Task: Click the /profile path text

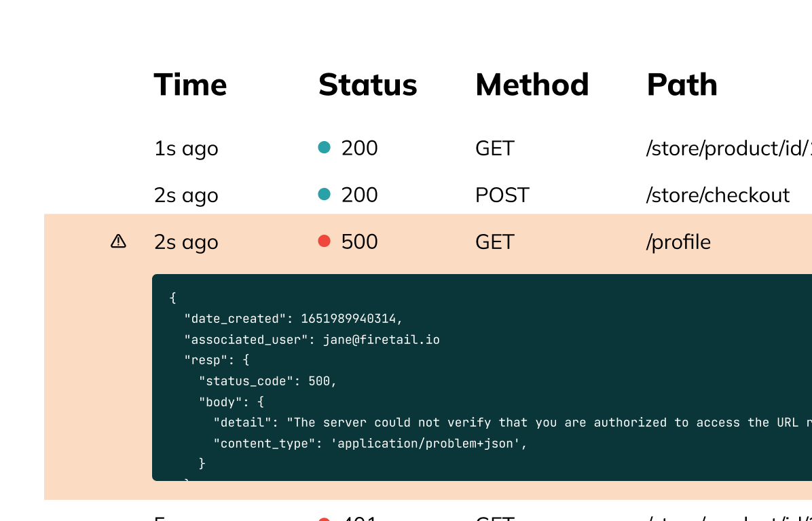Action: [678, 242]
